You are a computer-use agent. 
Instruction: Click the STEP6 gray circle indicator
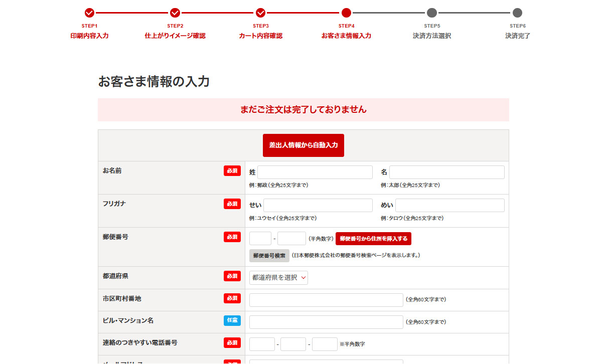point(517,13)
